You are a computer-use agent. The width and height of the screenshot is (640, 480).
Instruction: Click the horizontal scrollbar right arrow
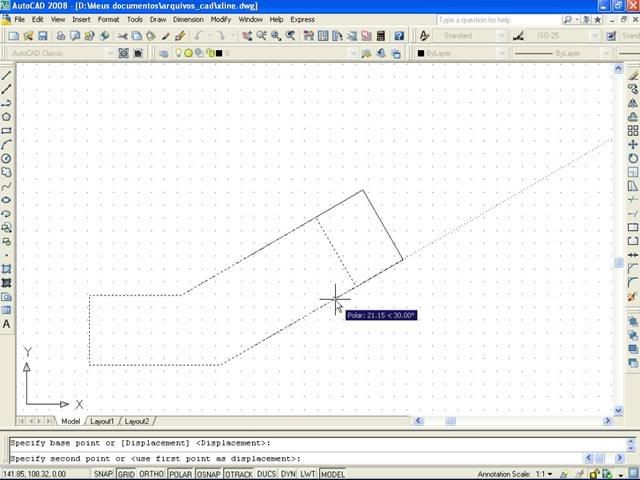608,421
